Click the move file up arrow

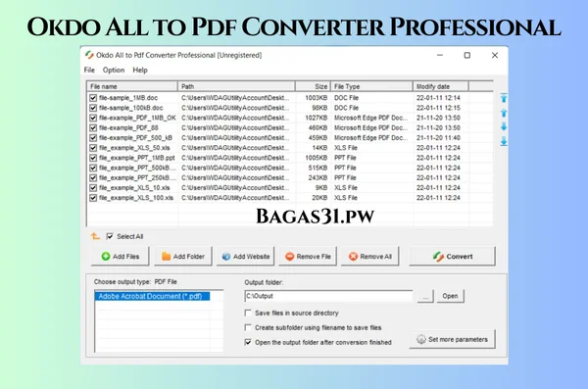(504, 113)
